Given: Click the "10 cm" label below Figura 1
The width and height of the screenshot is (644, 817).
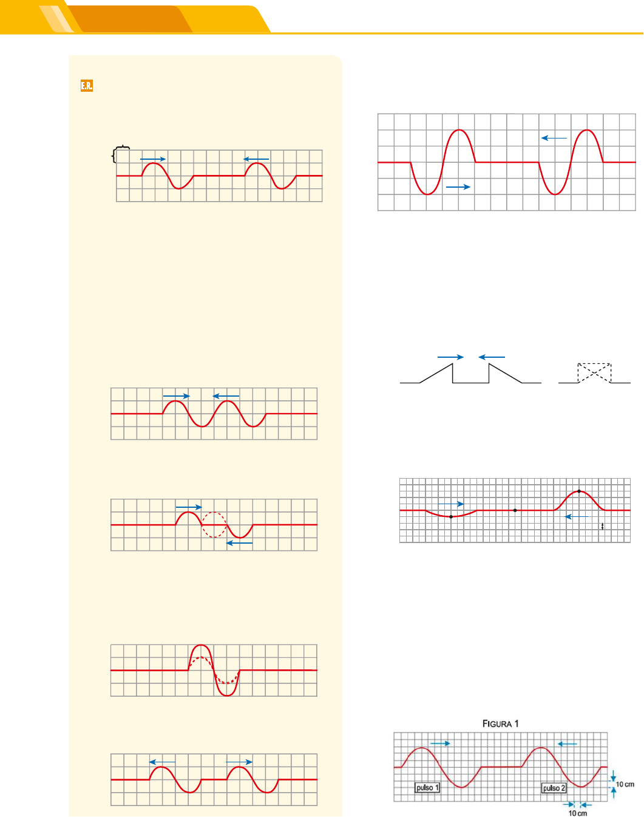Looking at the screenshot, I should click(577, 813).
